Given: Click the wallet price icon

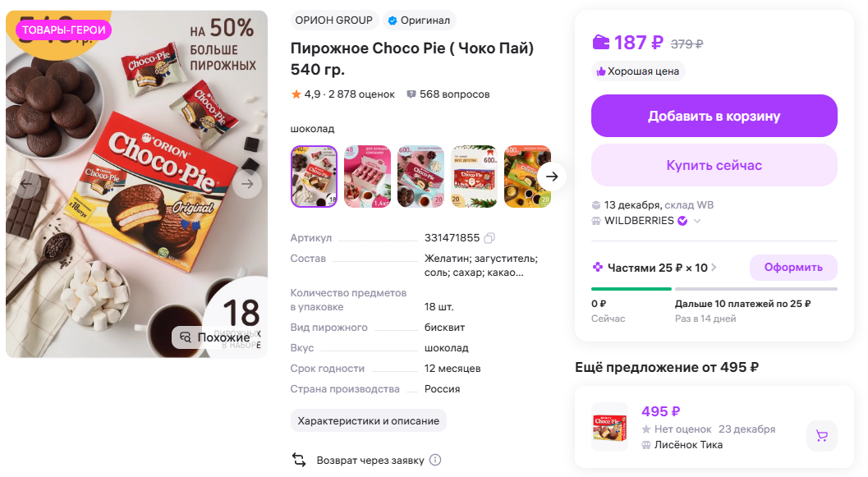Looking at the screenshot, I should 601,43.
